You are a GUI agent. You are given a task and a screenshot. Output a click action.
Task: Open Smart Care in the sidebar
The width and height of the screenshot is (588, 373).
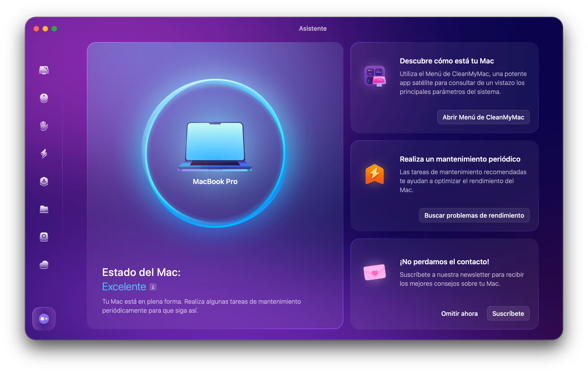click(x=44, y=70)
